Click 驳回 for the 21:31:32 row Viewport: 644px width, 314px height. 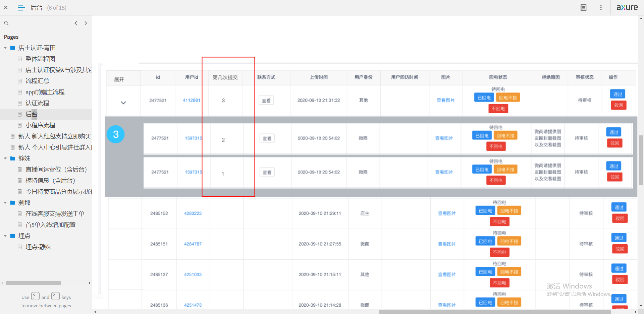point(619,105)
